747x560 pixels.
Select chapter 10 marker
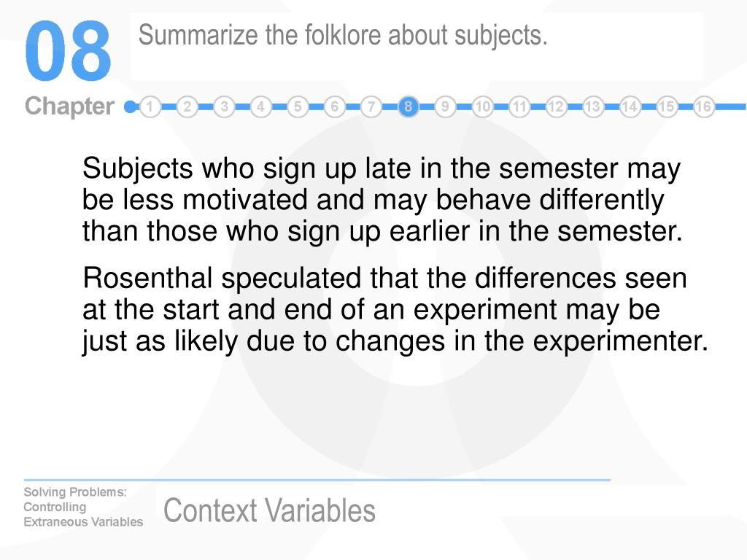(x=482, y=106)
